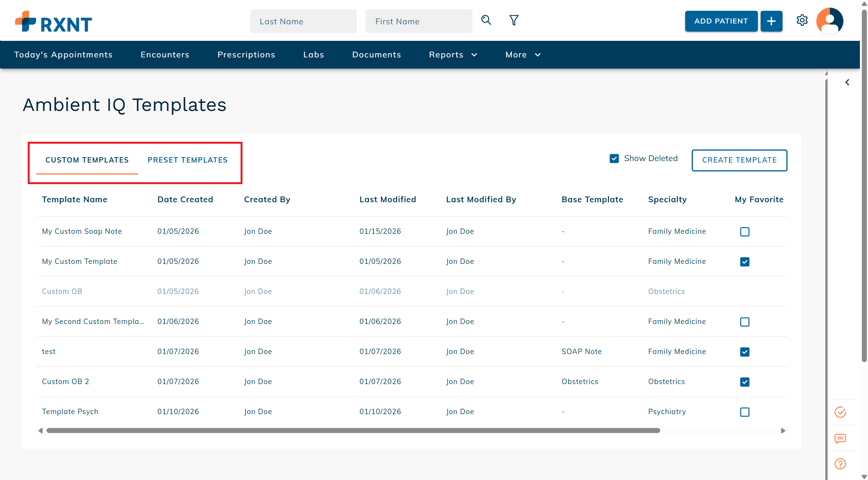Collapse the right sidebar chevron
Viewport: 868px width, 480px height.
847,82
